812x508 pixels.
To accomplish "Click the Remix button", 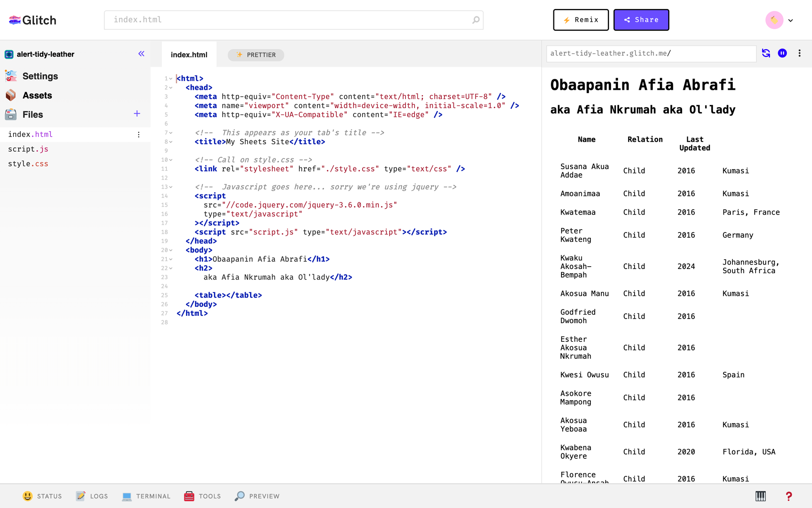I will click(x=581, y=20).
